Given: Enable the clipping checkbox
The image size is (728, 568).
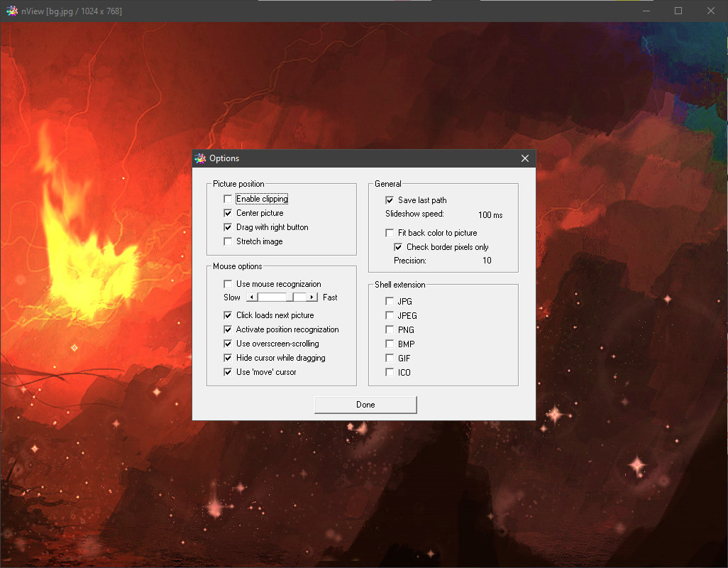Looking at the screenshot, I should pyautogui.click(x=228, y=199).
